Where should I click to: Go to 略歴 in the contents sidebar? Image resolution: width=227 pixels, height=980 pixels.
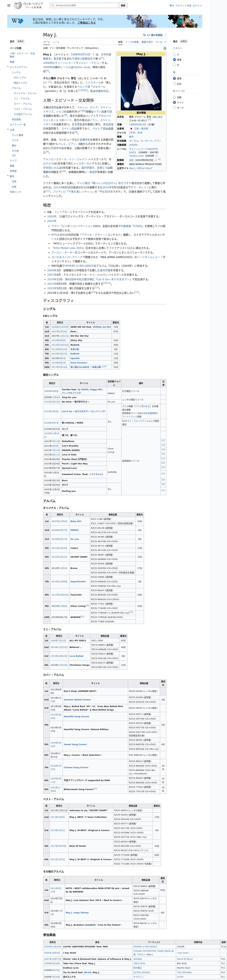pos(12,62)
